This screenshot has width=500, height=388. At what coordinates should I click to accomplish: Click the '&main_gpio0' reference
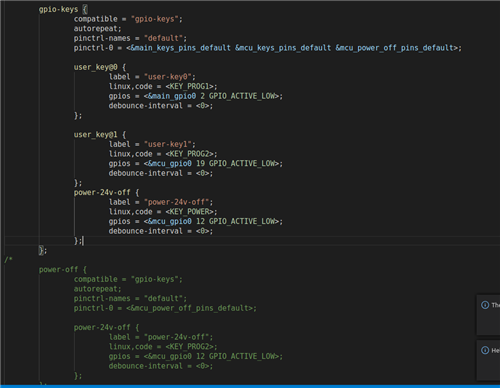coord(172,96)
